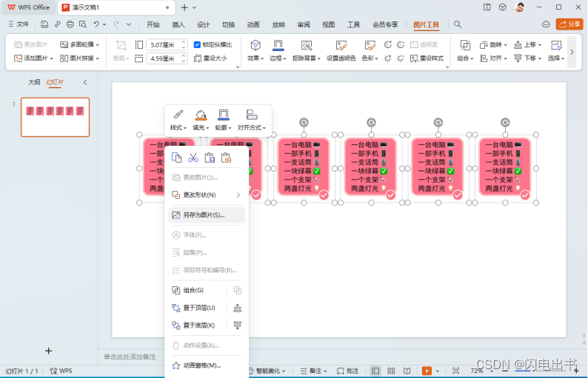The height and width of the screenshot is (378, 588).
Task: Open the 旋转 rotate dropdown
Action: (493, 44)
